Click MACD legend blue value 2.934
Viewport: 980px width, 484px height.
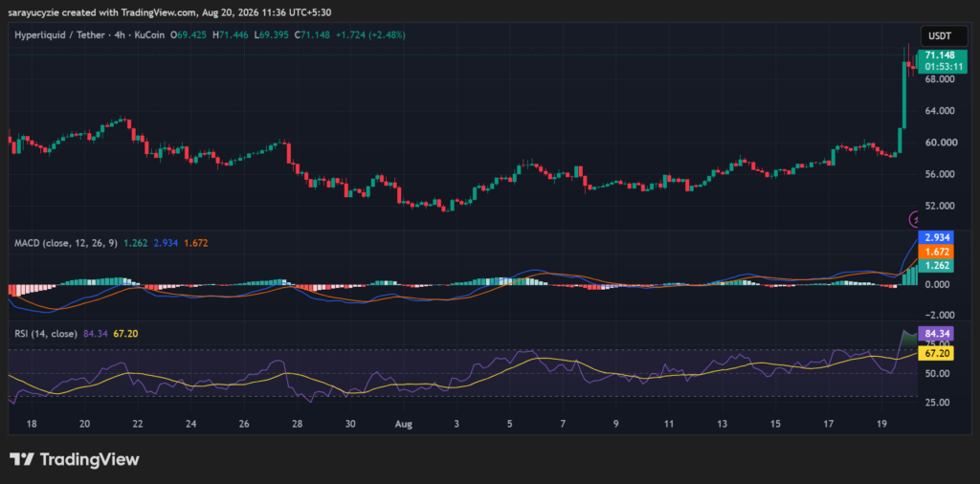166,243
